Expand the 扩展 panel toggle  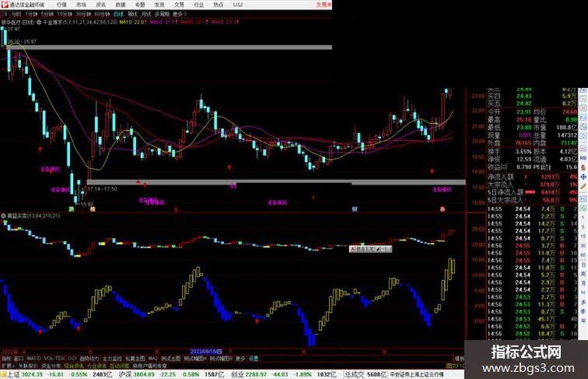(8, 365)
